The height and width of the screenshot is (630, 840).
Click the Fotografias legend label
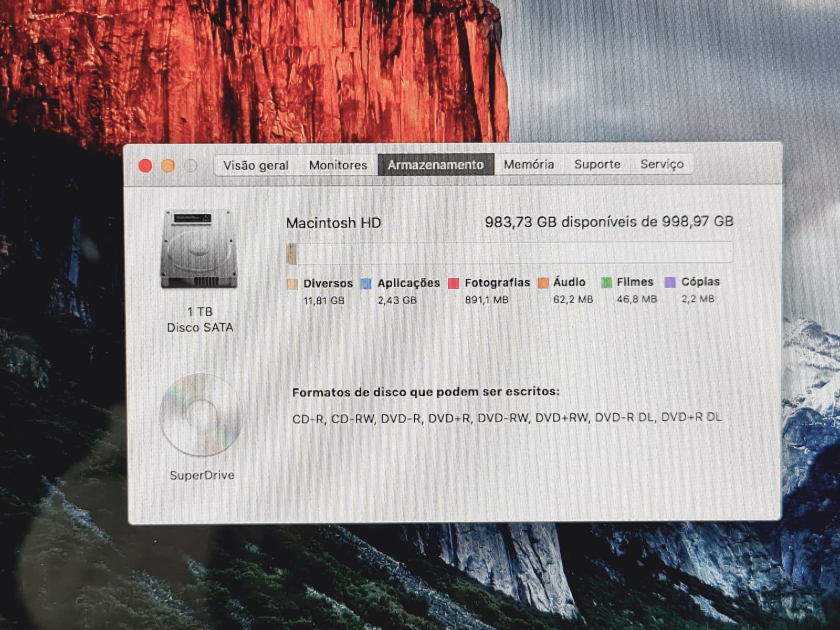pos(497,282)
